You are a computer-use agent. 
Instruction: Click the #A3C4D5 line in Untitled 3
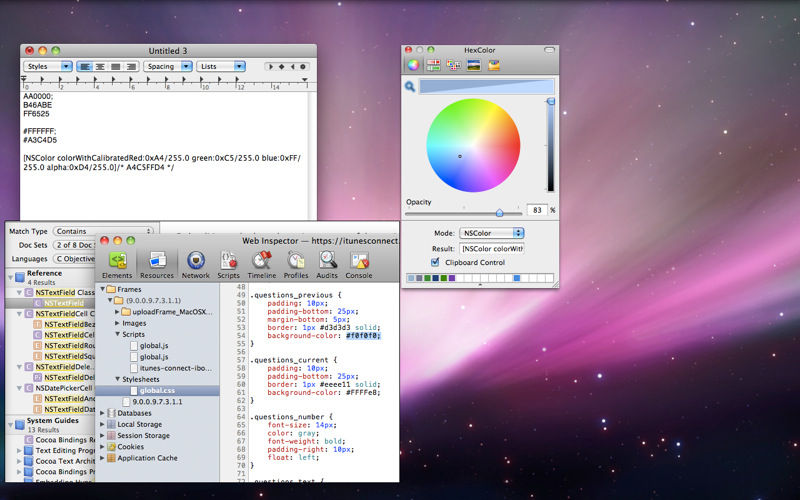(x=40, y=140)
